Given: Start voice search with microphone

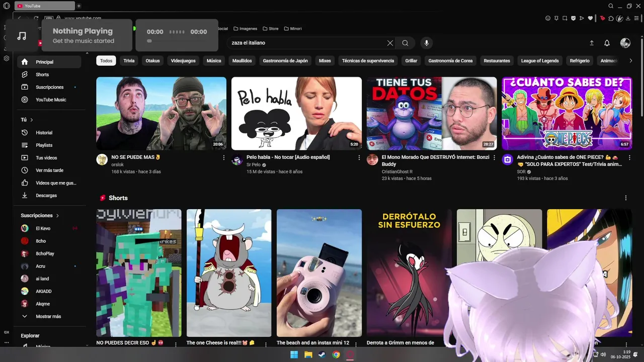Looking at the screenshot, I should 427,43.
